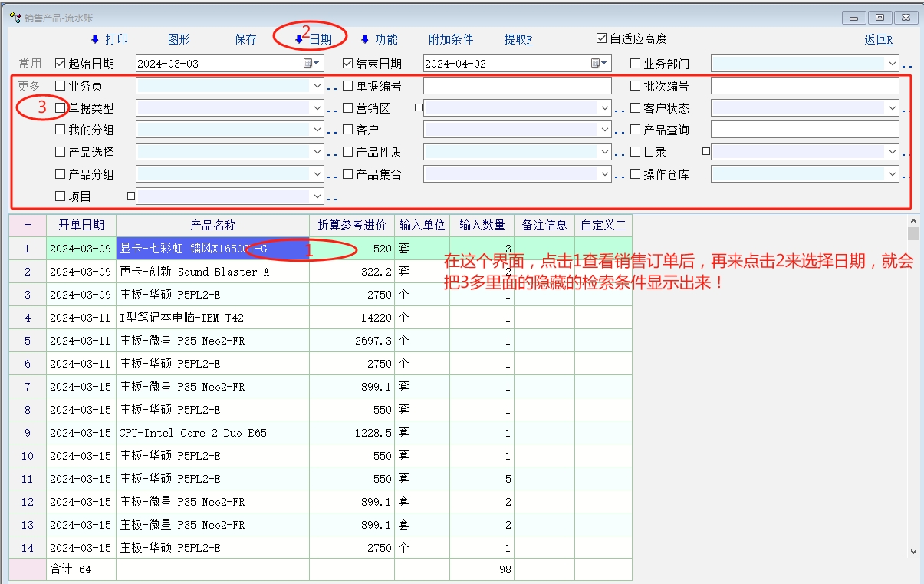
Task: Open the calendar icon in 结束日期 field
Action: [x=600, y=64]
